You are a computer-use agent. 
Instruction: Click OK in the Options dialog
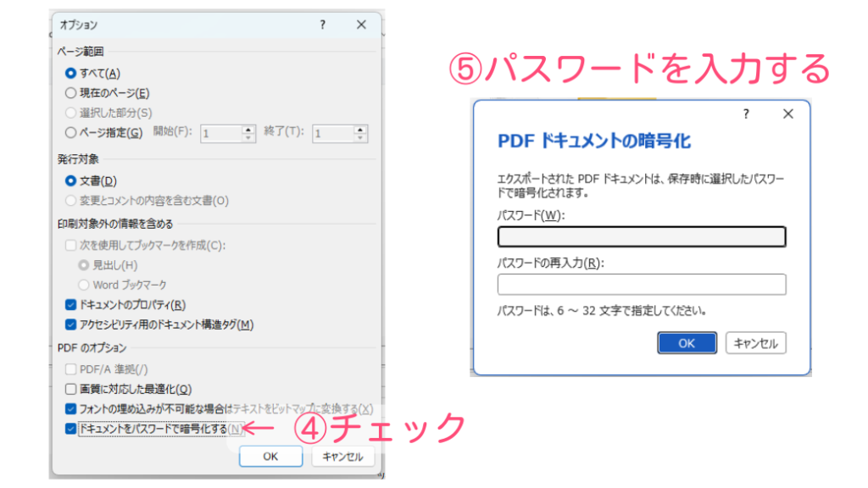pos(270,456)
